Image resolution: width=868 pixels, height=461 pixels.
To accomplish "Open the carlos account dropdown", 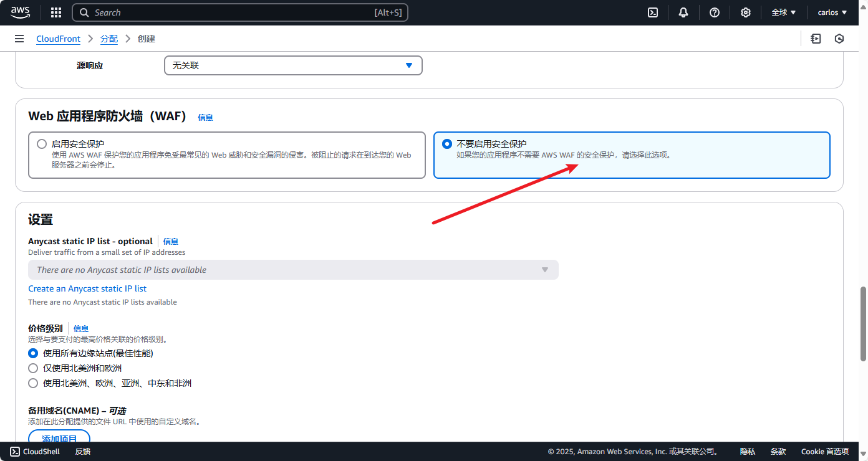I will [832, 12].
